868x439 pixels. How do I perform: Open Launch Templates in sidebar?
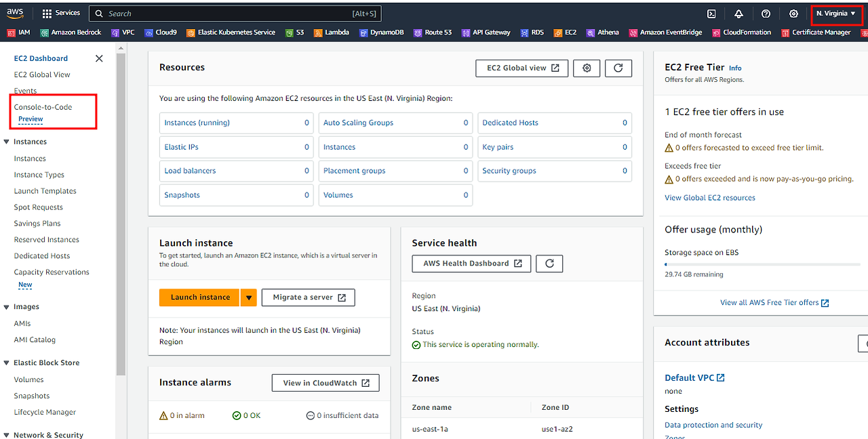pos(45,191)
